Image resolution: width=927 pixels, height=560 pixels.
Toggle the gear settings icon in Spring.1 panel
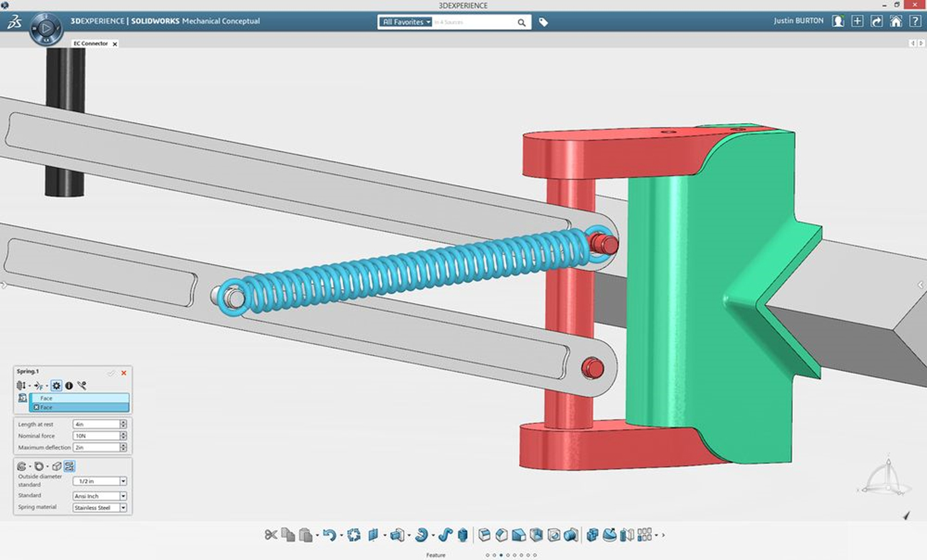pyautogui.click(x=56, y=385)
